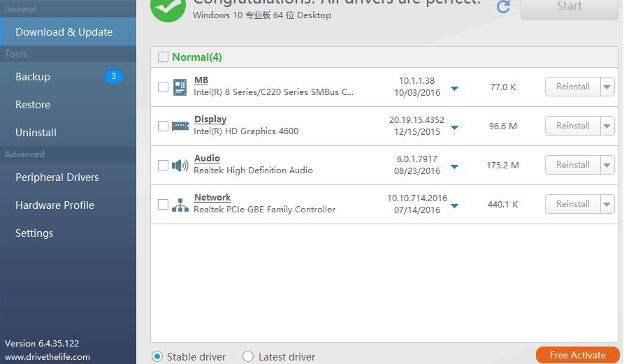Click the green checkmark status icon
Screen dimensions: 624x364
[168, 7]
